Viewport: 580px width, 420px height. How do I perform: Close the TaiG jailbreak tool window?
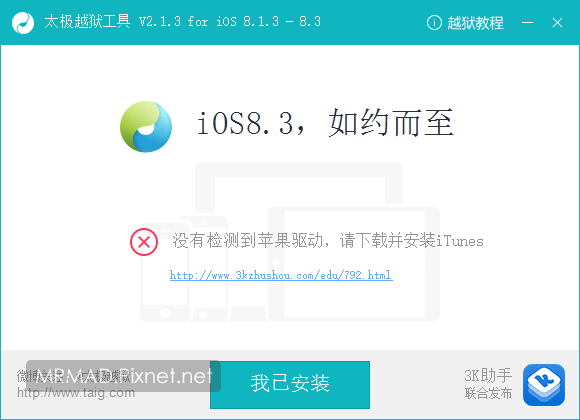point(557,23)
